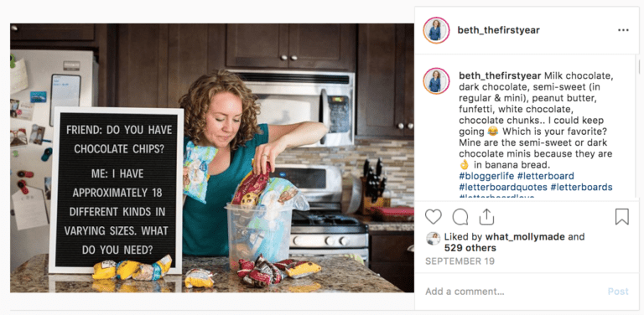Click beth_thefirstyear avatar beside the caption
644x315 pixels.
click(436, 80)
